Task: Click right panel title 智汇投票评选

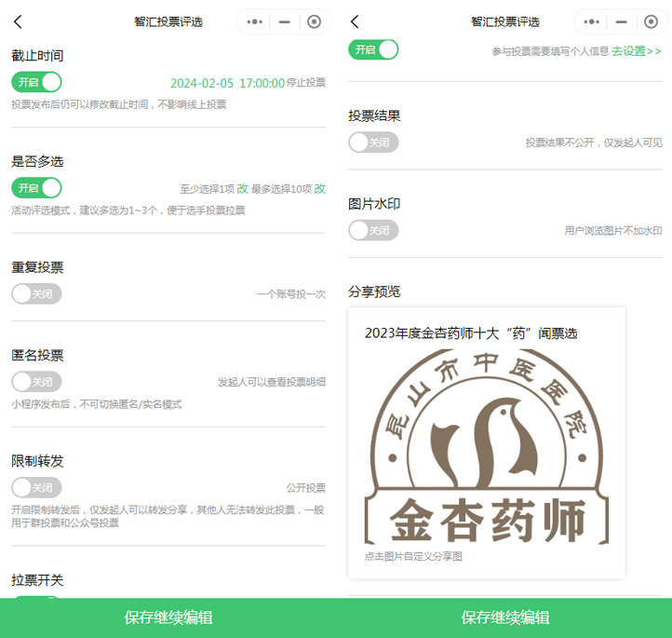Action: pos(504,21)
